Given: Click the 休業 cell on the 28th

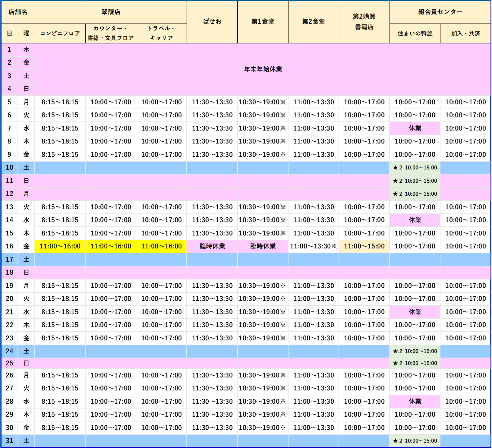Looking at the screenshot, I should coord(415,402).
